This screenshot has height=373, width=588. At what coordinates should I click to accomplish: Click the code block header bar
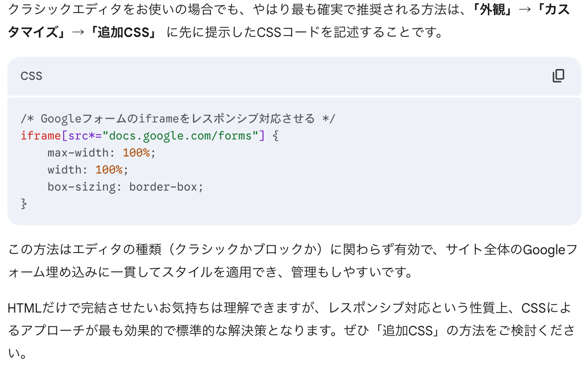[294, 76]
